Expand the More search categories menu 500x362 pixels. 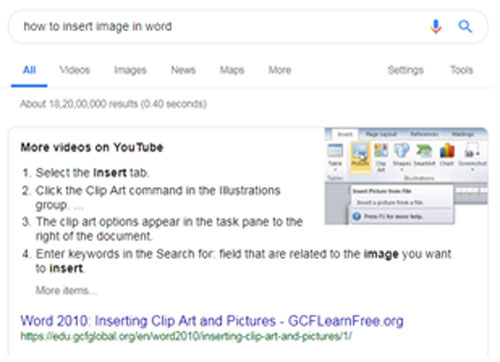(280, 70)
